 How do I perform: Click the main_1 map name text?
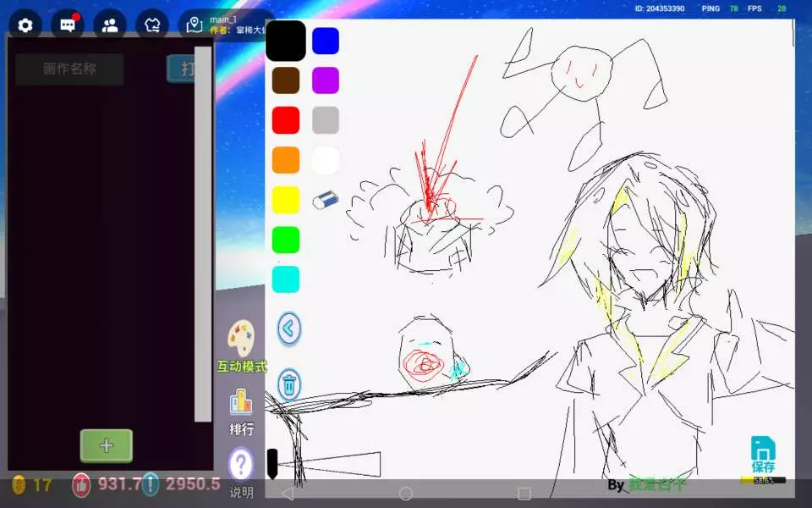coord(223,19)
